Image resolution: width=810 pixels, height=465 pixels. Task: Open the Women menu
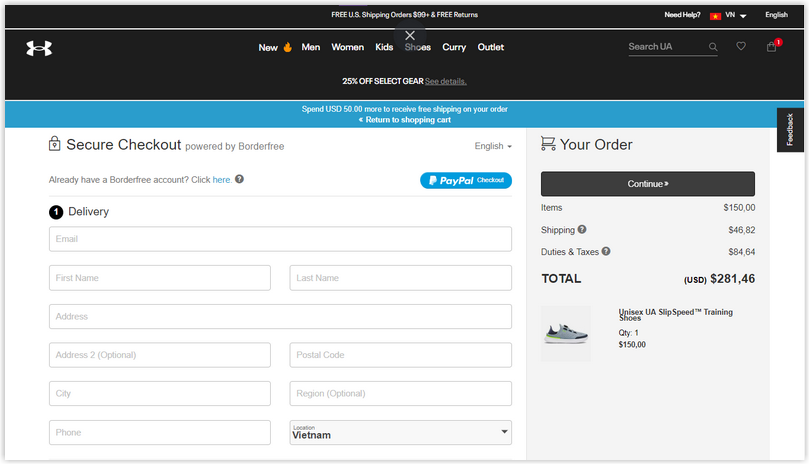point(348,47)
